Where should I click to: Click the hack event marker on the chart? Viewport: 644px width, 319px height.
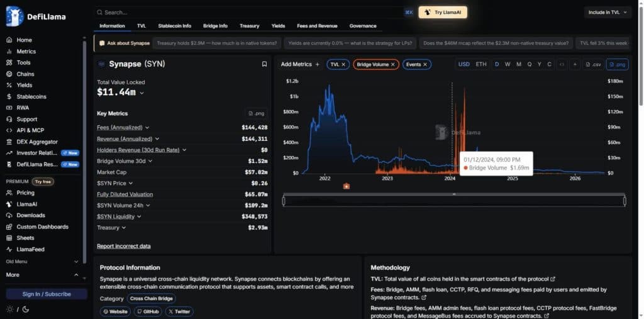click(347, 186)
